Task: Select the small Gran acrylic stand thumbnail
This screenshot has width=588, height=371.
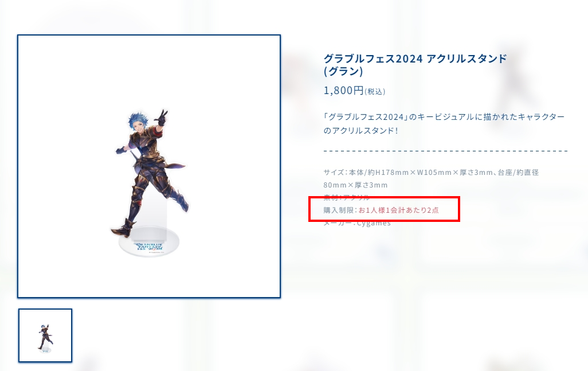Action: (x=45, y=335)
